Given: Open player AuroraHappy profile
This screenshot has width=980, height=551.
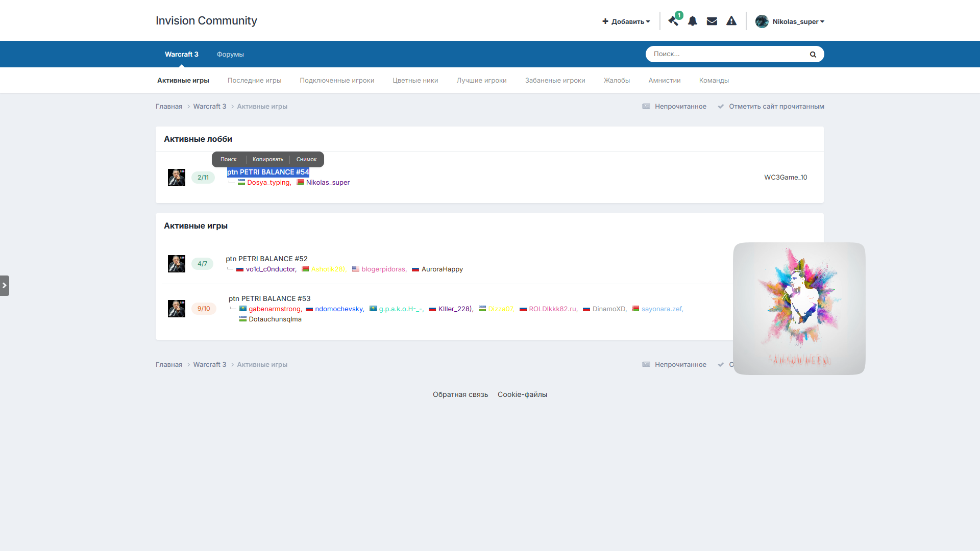Looking at the screenshot, I should [442, 269].
